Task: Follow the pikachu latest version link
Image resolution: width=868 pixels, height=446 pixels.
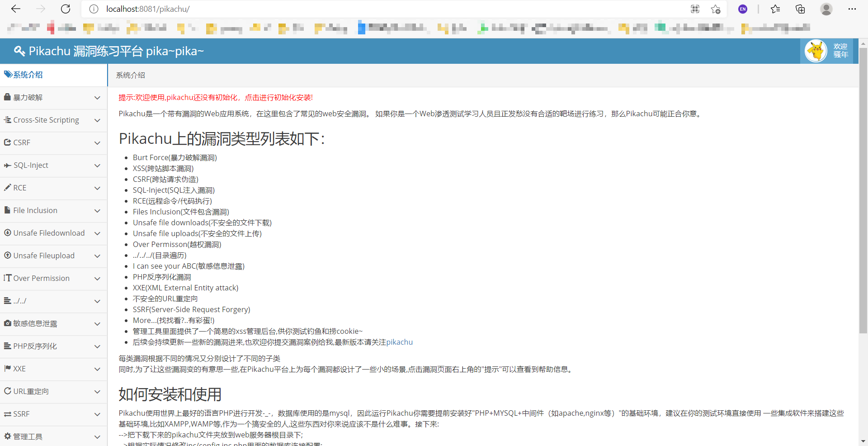Action: pyautogui.click(x=399, y=342)
